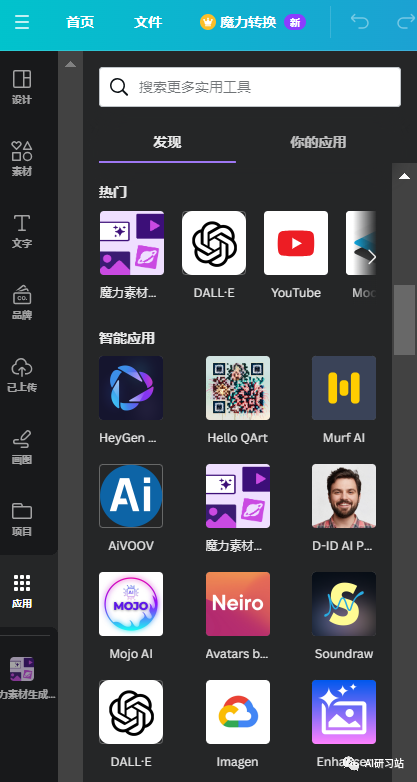Click the panel scroll-up triangle
The width and height of the screenshot is (417, 782).
(70, 64)
